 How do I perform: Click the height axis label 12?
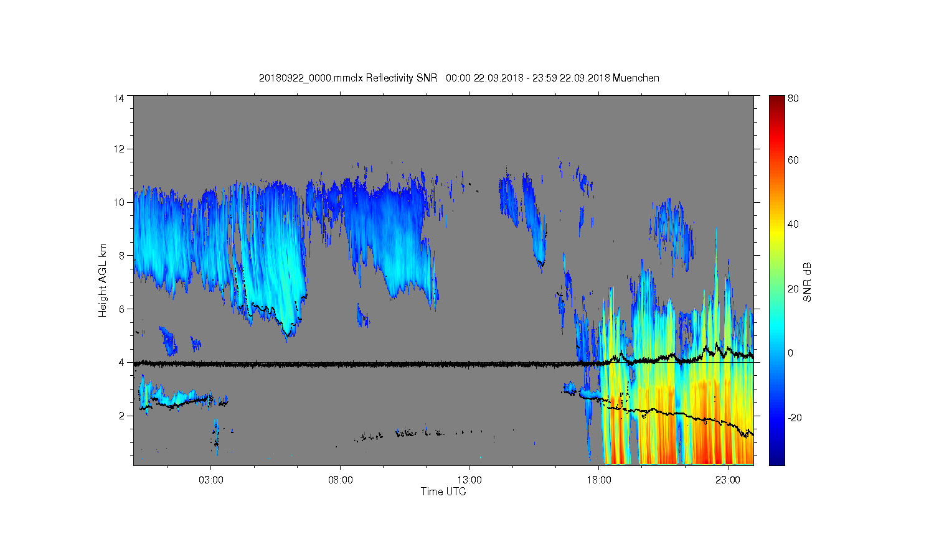(119, 149)
